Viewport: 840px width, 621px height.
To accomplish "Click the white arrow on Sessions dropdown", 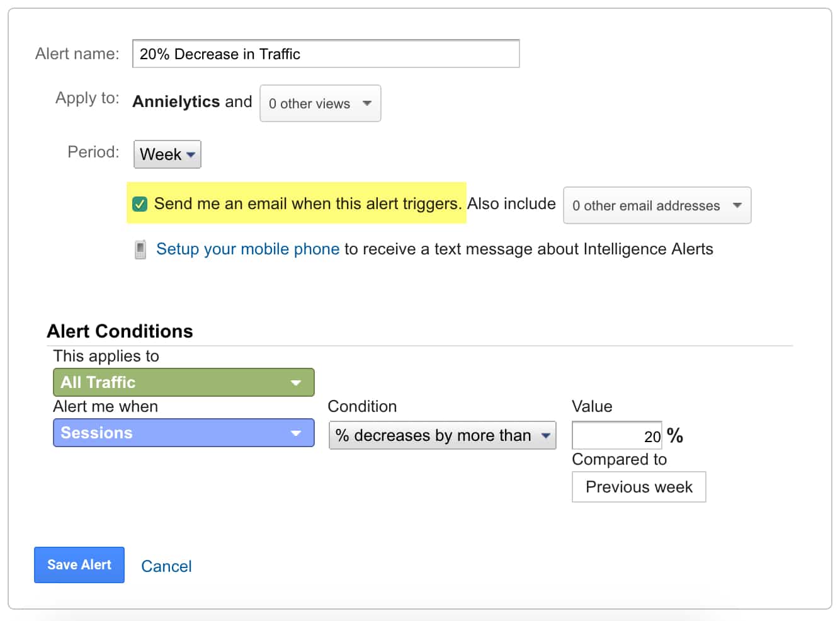I will point(296,433).
